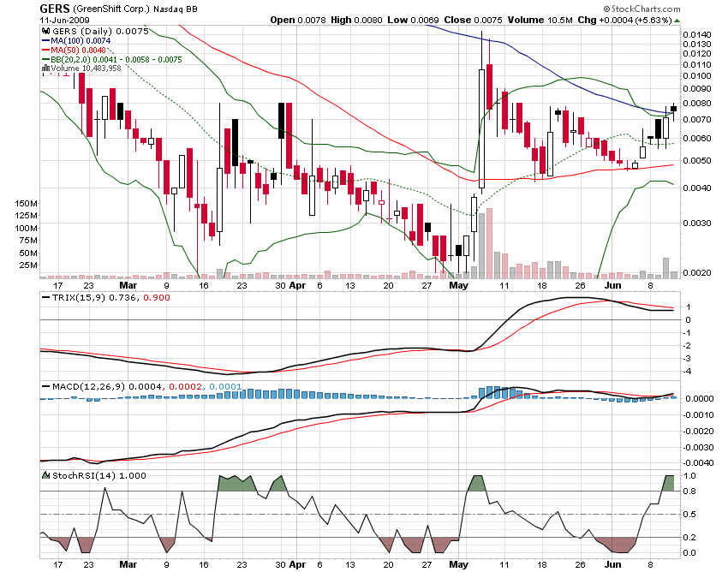This screenshot has height=572, width=728.
Task: Click the Close 0.0075 value
Action: click(x=473, y=20)
